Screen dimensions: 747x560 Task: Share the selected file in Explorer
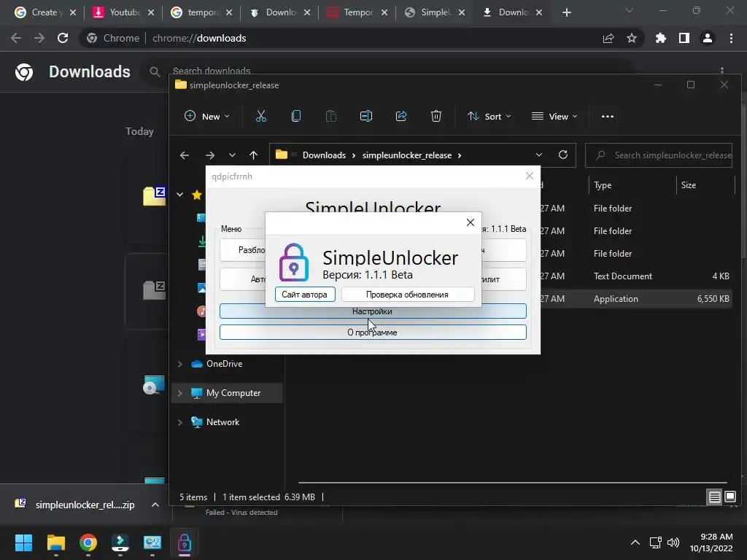401,116
